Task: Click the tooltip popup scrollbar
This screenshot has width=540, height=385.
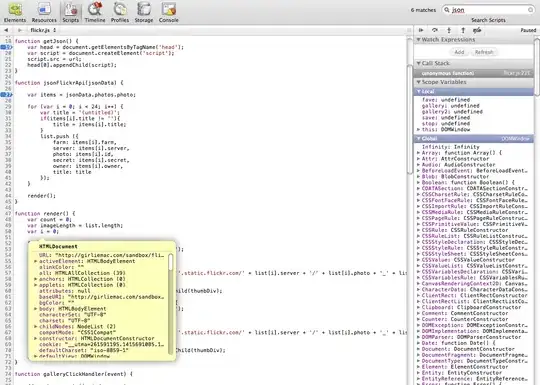Action: 170,262
